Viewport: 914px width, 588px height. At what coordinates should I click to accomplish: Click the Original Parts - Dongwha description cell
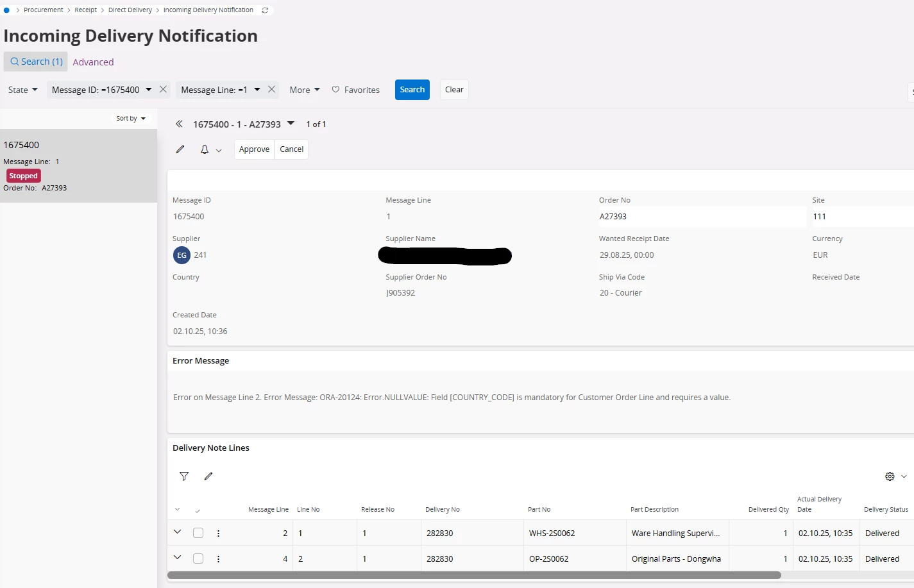(676, 559)
